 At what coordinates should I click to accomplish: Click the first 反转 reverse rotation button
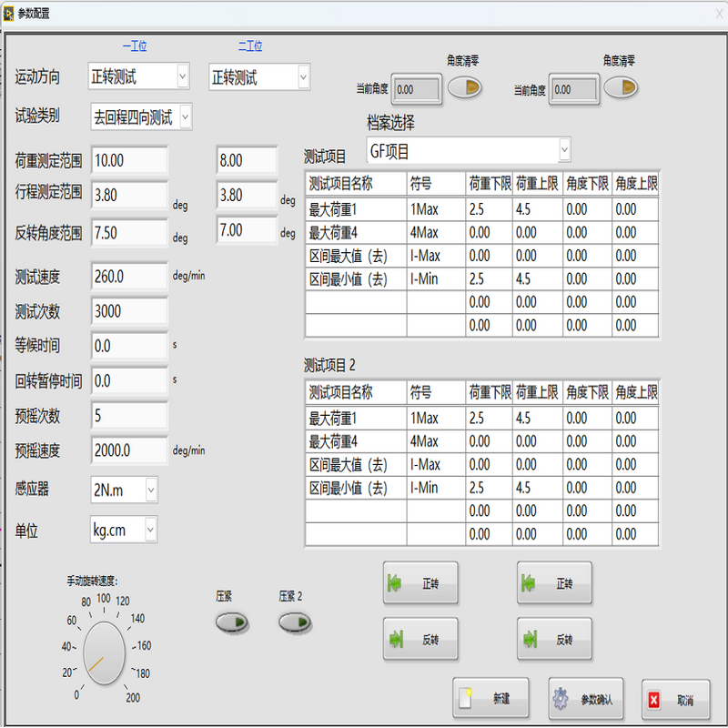(x=420, y=640)
